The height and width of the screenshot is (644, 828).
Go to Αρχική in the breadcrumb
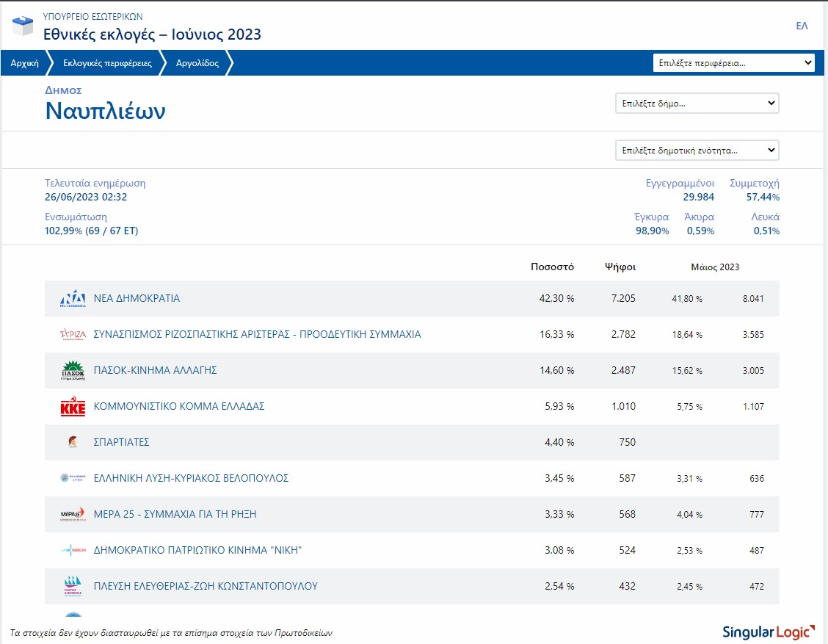pos(24,63)
